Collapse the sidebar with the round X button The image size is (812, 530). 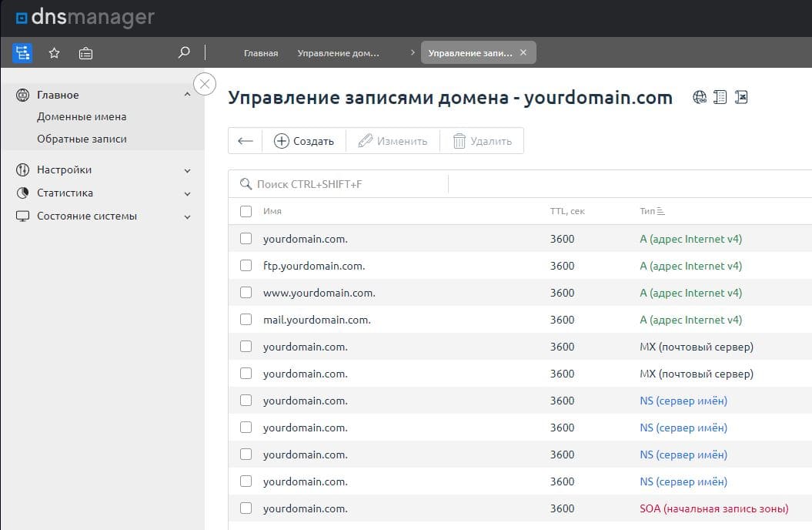pyautogui.click(x=205, y=84)
